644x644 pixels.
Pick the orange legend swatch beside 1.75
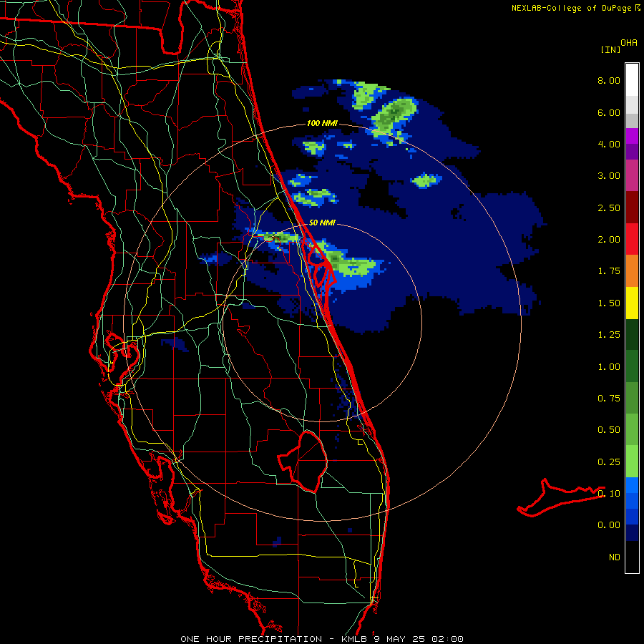pos(632,270)
